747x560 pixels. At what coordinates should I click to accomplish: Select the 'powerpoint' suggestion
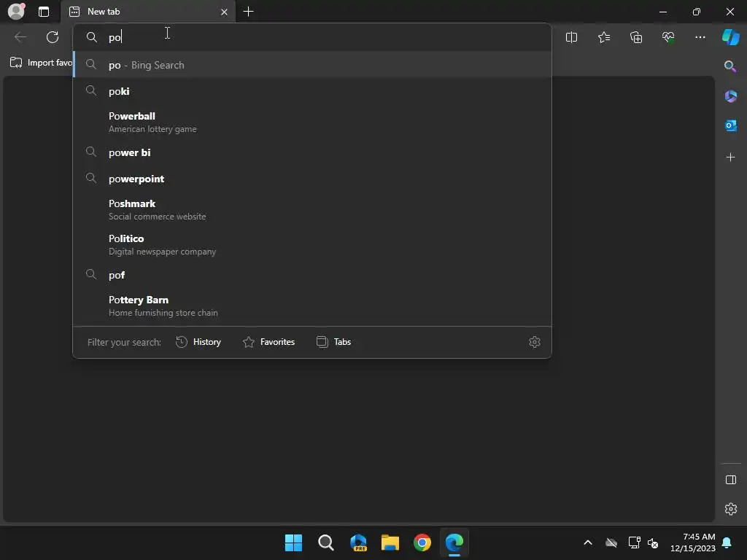pyautogui.click(x=312, y=179)
